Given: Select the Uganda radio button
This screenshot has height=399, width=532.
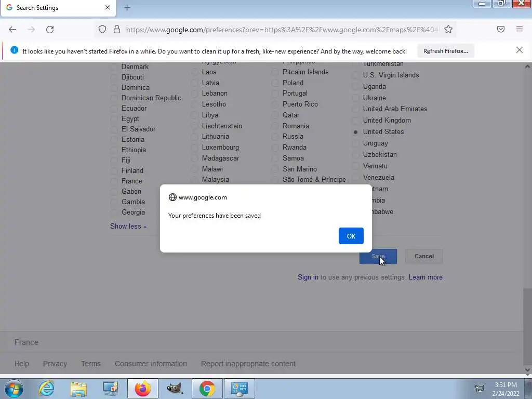Looking at the screenshot, I should pyautogui.click(x=355, y=87).
